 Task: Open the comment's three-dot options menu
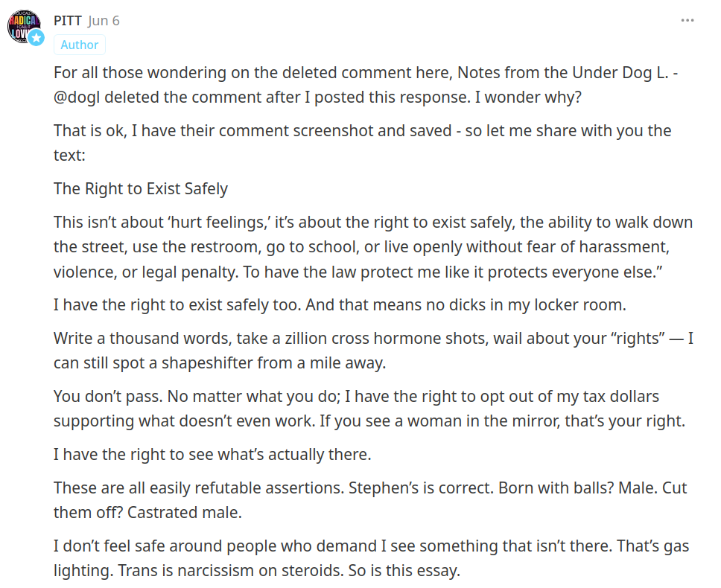coord(687,20)
